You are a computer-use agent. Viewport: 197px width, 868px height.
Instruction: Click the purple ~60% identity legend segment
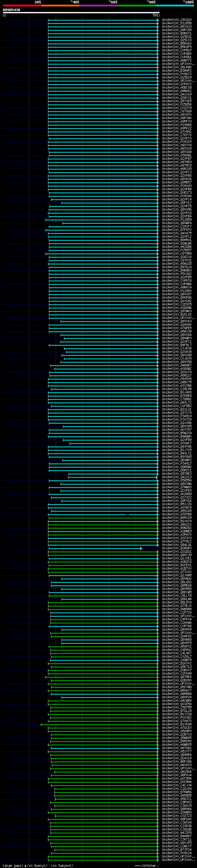point(99,6)
